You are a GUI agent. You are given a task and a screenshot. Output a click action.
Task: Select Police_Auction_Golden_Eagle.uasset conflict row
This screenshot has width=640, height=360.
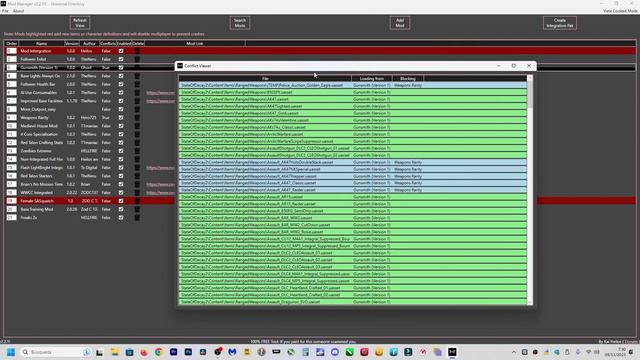(x=353, y=85)
